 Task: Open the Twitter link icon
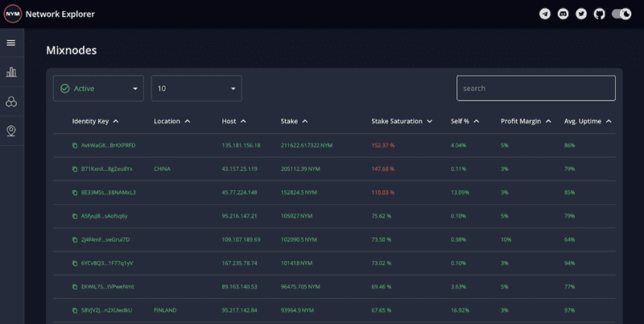[580, 14]
